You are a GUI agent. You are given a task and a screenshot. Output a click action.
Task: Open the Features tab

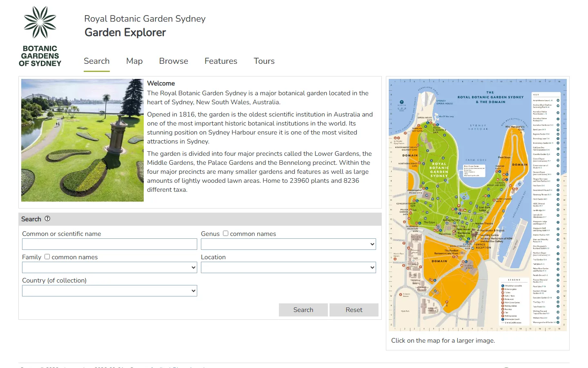tap(221, 61)
